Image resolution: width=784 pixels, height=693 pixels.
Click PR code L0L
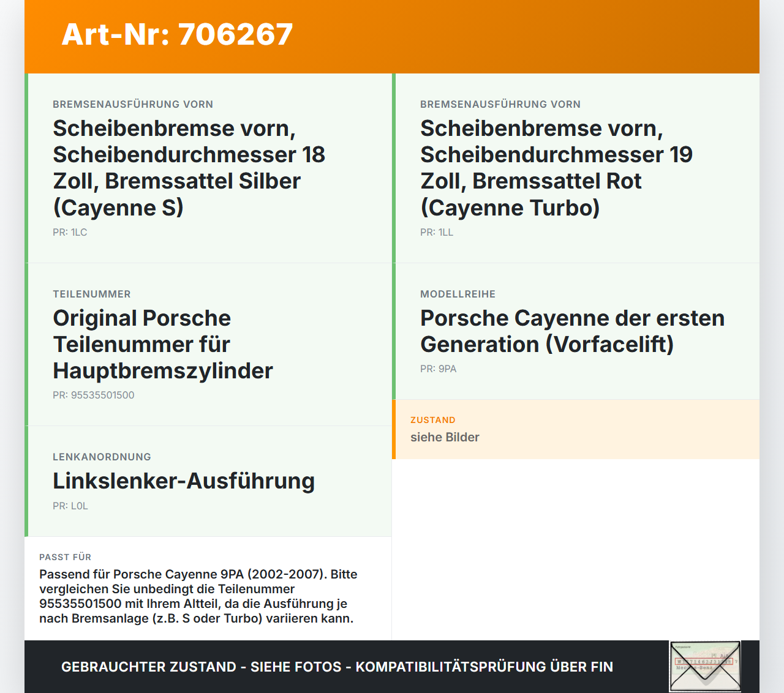[x=70, y=506]
